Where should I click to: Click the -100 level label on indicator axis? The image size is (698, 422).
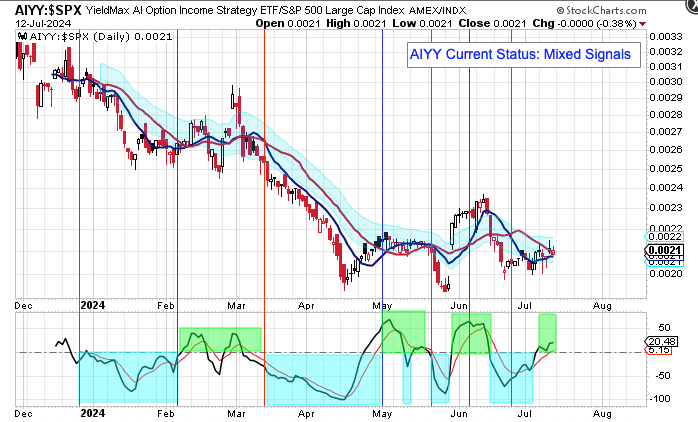pyautogui.click(x=662, y=398)
